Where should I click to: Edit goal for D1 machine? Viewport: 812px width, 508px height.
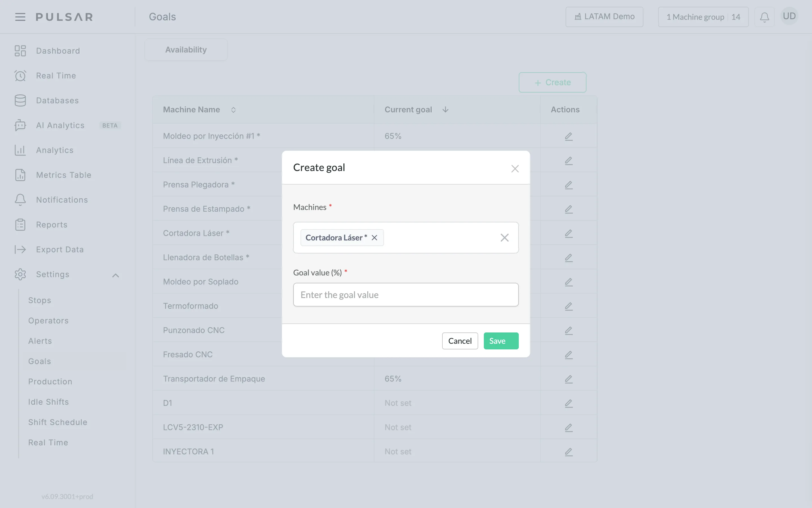click(x=568, y=403)
